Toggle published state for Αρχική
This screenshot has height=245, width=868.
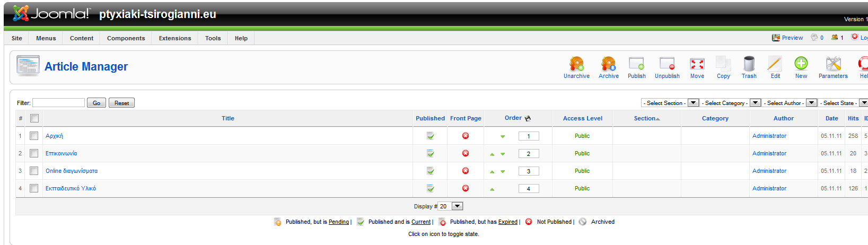coord(431,136)
